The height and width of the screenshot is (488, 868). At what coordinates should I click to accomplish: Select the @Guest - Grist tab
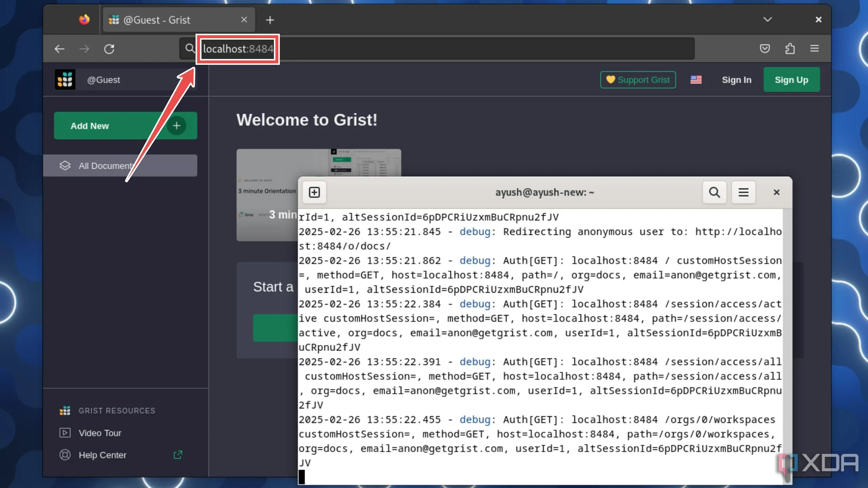(179, 20)
